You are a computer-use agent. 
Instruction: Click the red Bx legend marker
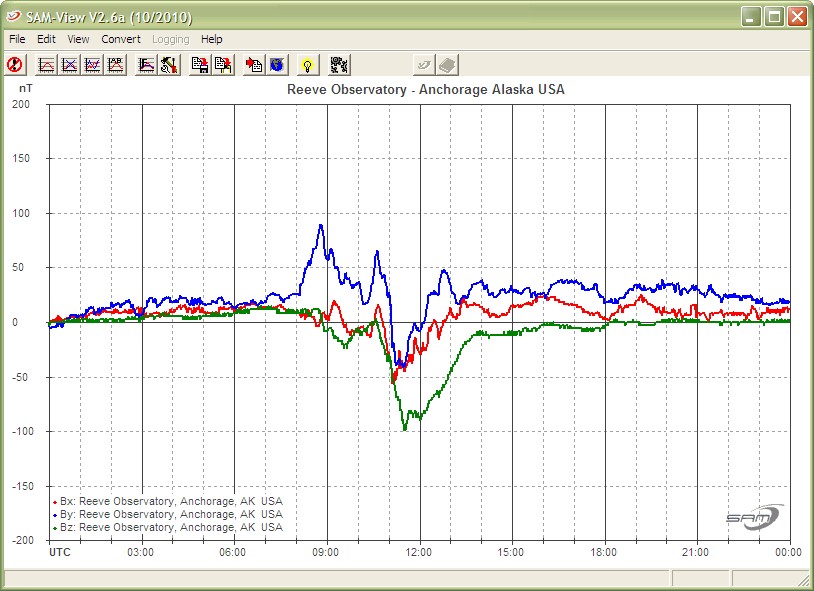[55, 503]
